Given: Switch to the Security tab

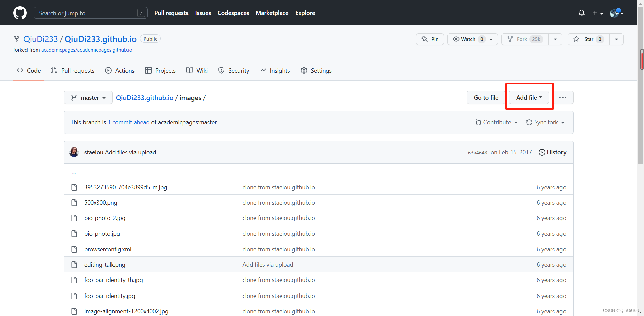Looking at the screenshot, I should (234, 71).
